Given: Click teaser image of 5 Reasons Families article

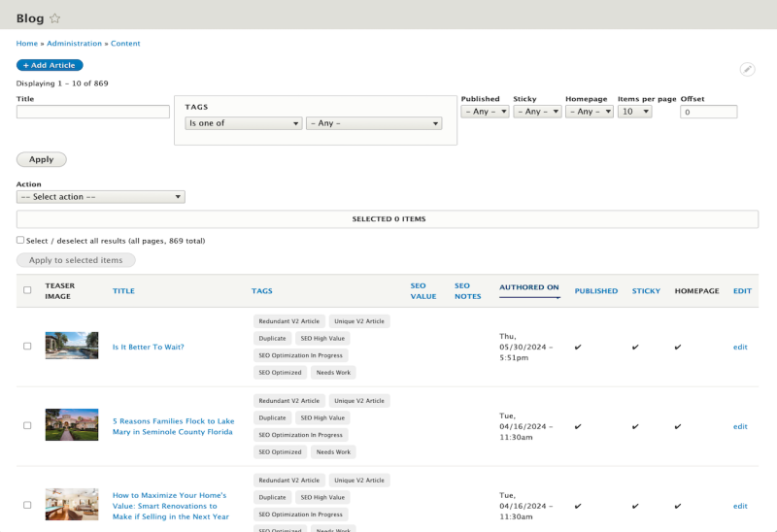Looking at the screenshot, I should (x=72, y=424).
